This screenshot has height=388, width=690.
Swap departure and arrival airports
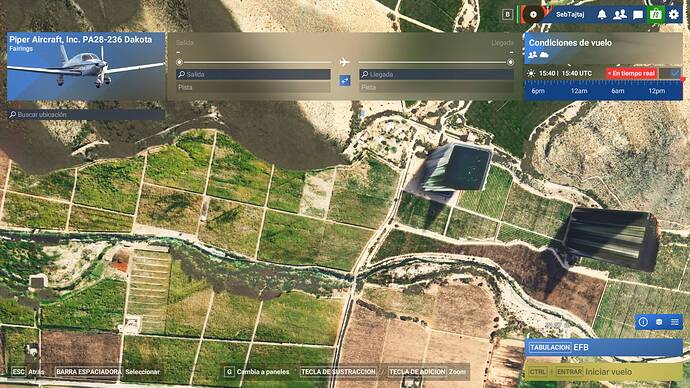345,81
